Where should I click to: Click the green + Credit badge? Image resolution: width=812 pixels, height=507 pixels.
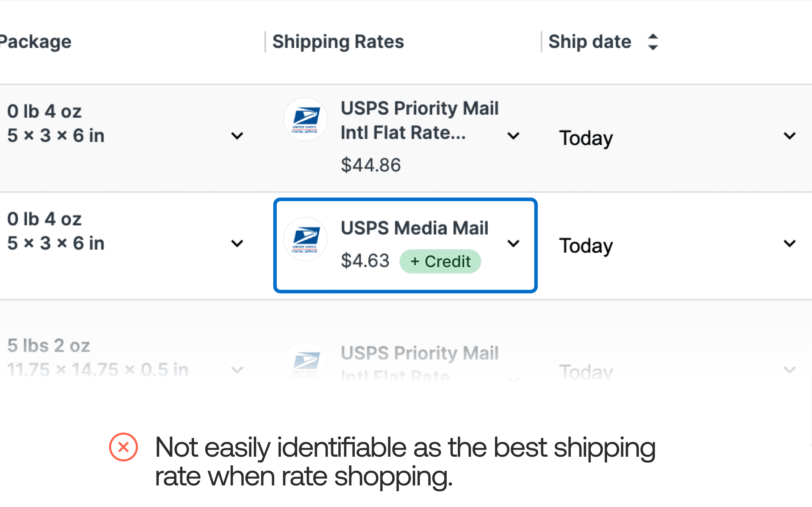pyautogui.click(x=440, y=262)
